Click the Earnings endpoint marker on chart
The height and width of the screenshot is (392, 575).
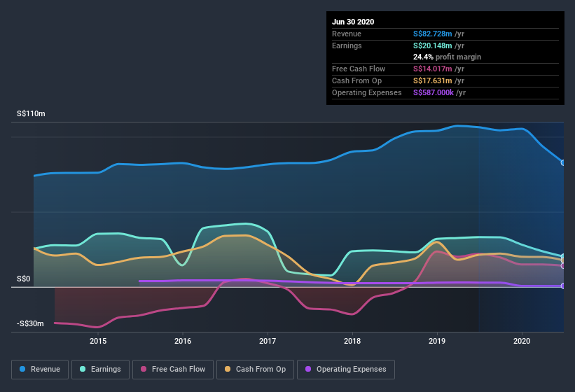coord(563,257)
